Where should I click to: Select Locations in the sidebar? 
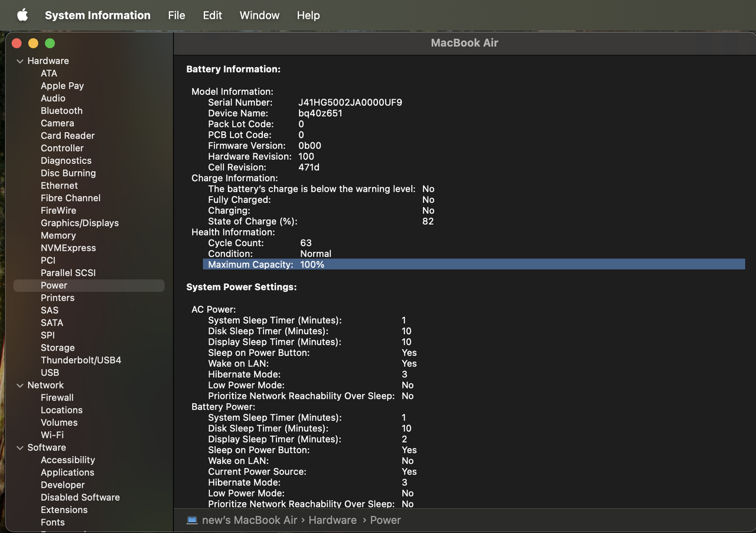[61, 410]
